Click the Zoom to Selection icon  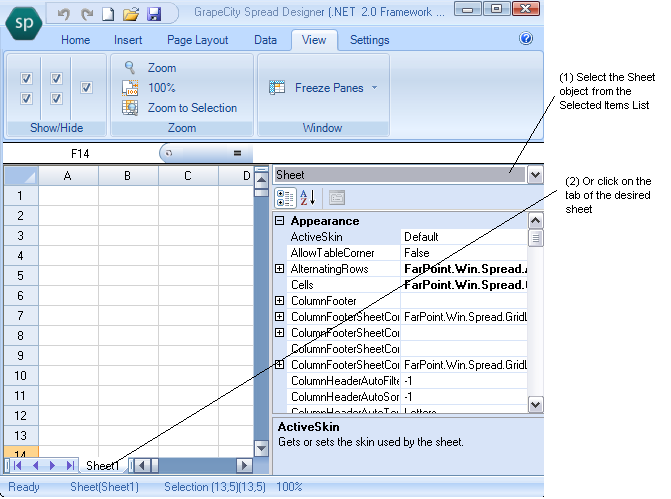[130, 108]
